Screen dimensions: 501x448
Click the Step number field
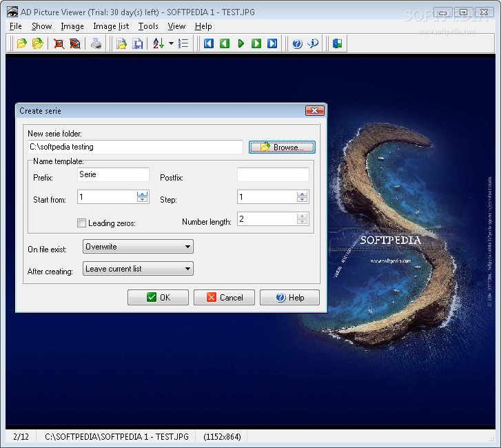(267, 197)
